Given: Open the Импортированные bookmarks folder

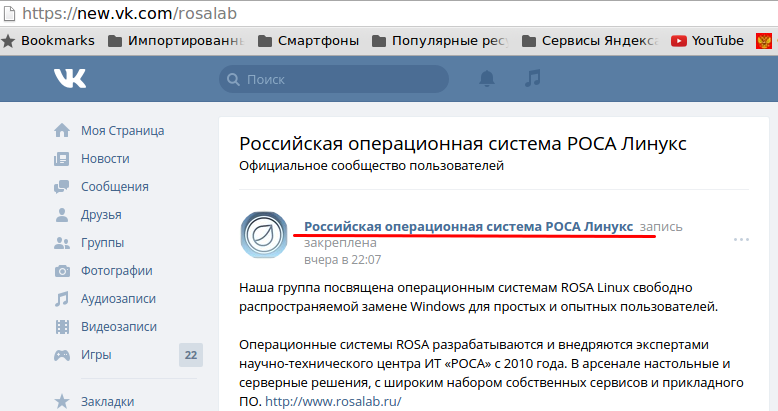Looking at the screenshot, I should point(176,41).
